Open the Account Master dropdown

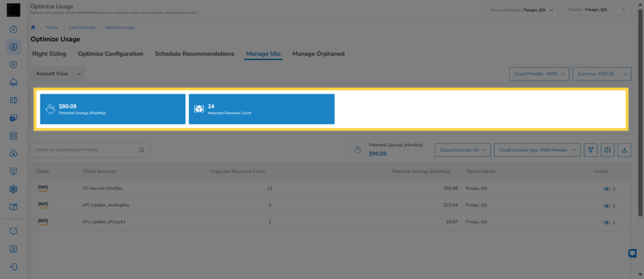(x=521, y=9)
